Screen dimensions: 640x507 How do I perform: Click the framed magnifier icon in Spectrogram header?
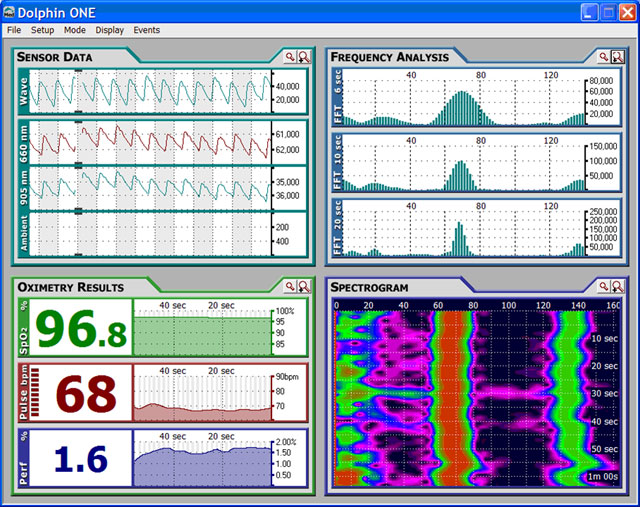(x=617, y=286)
